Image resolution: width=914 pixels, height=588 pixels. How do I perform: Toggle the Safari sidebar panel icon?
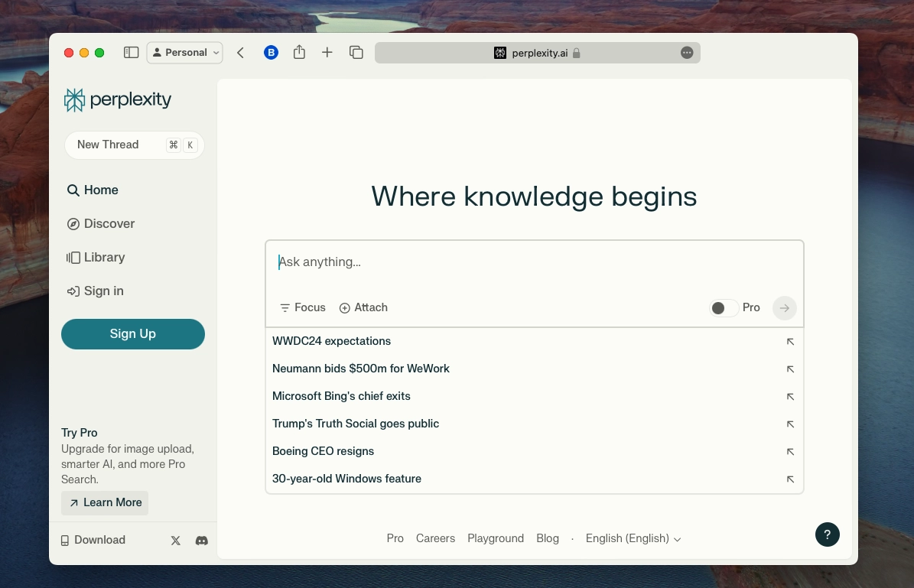[131, 53]
